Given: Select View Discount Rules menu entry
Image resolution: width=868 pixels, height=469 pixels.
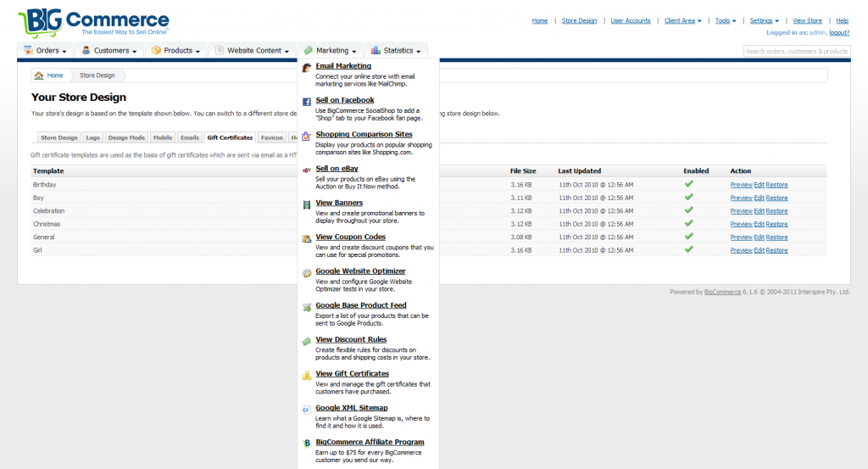Looking at the screenshot, I should pos(351,339).
